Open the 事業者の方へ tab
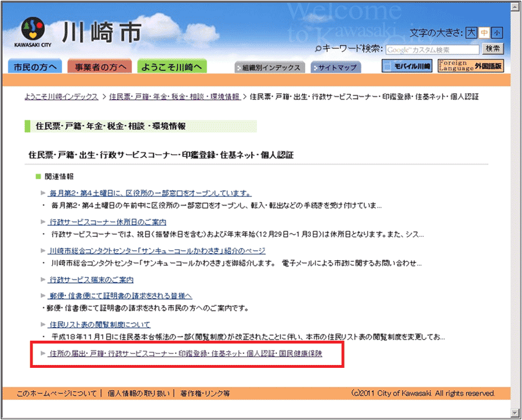 click(100, 67)
